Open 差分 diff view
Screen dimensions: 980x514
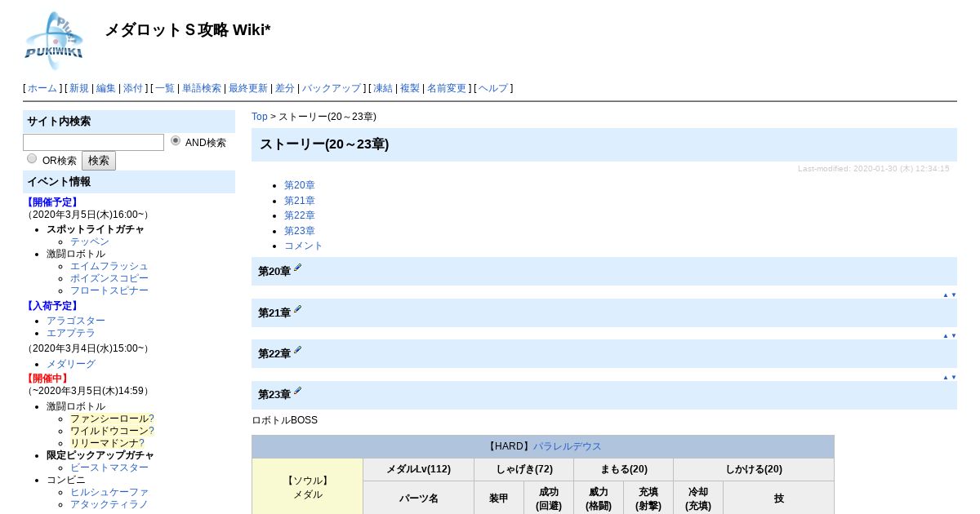point(285,88)
